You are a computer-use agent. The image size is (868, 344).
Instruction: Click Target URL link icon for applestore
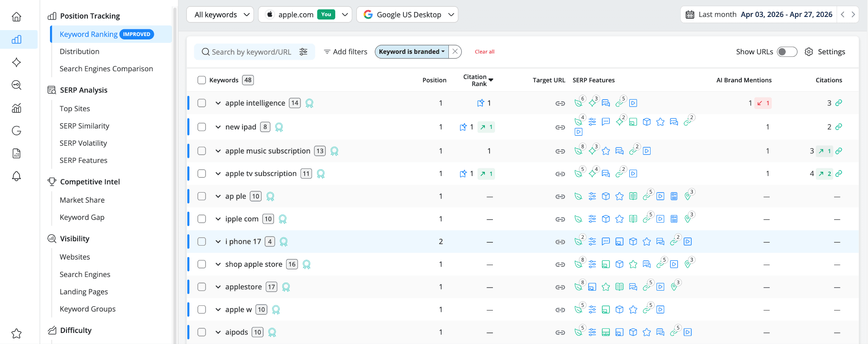[560, 287]
